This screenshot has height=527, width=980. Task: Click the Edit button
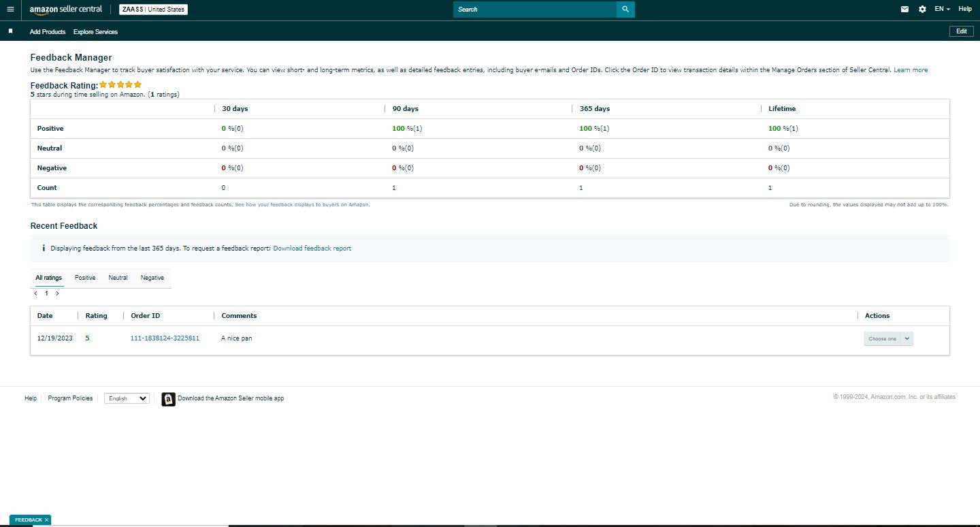tap(962, 31)
